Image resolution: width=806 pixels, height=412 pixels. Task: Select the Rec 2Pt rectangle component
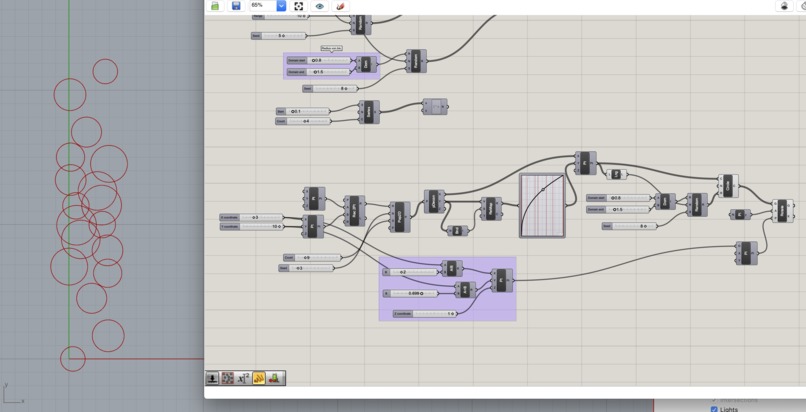[354, 211]
